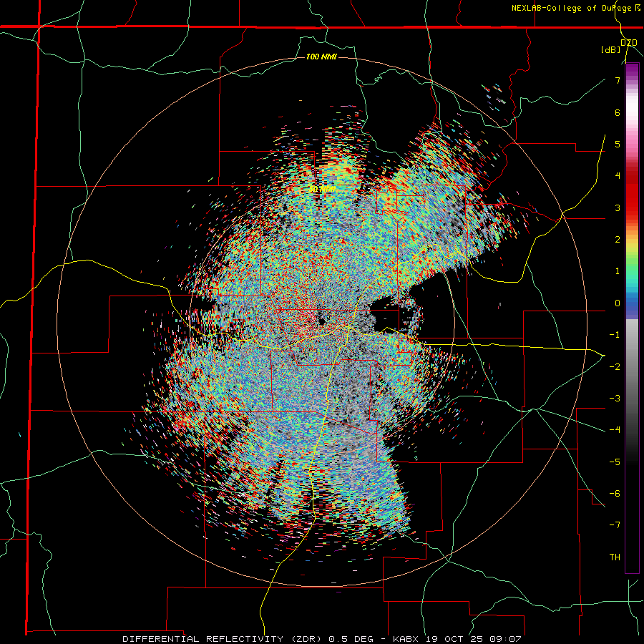Click the "-5" value on the color scale
Viewport: 644px width, 644px height.
(615, 462)
